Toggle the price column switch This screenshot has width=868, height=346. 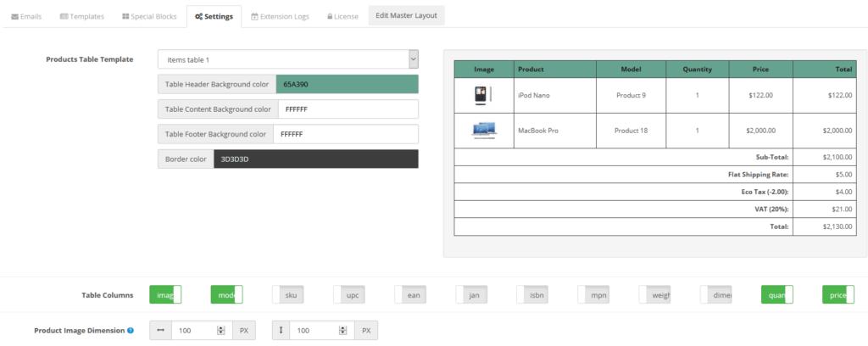(x=838, y=294)
